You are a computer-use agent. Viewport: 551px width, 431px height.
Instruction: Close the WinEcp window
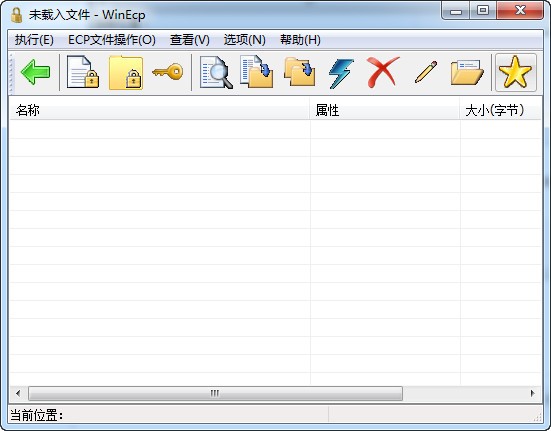point(520,11)
